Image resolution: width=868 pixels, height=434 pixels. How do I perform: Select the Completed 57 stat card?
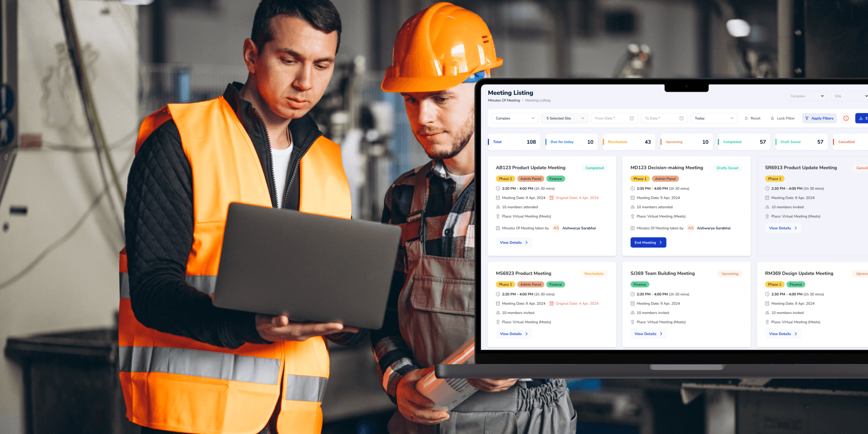tap(744, 142)
